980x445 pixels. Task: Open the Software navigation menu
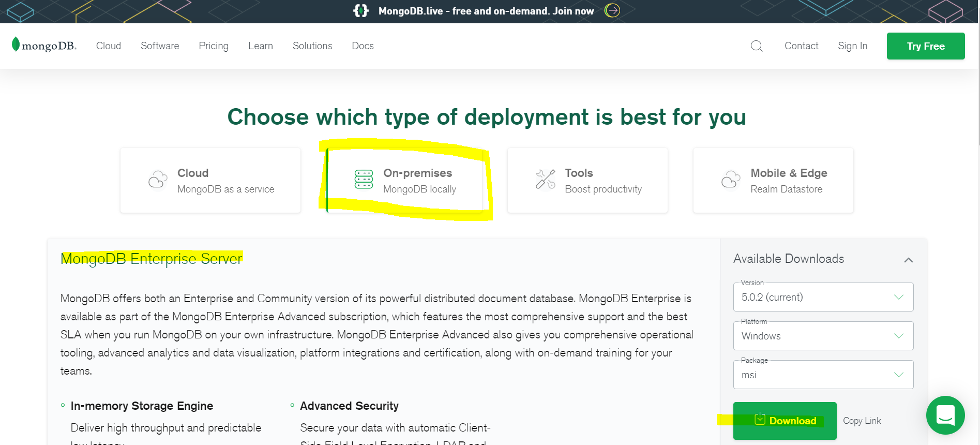tap(160, 46)
